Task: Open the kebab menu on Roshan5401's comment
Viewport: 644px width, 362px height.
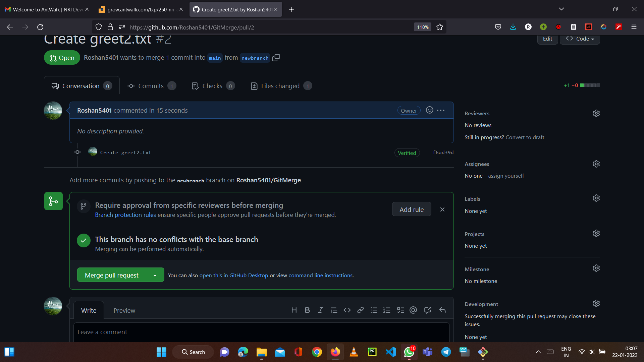Action: coord(440,110)
